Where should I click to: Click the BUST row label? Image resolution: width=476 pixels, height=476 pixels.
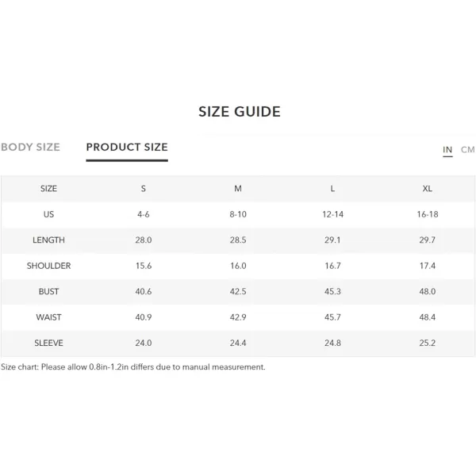click(48, 292)
